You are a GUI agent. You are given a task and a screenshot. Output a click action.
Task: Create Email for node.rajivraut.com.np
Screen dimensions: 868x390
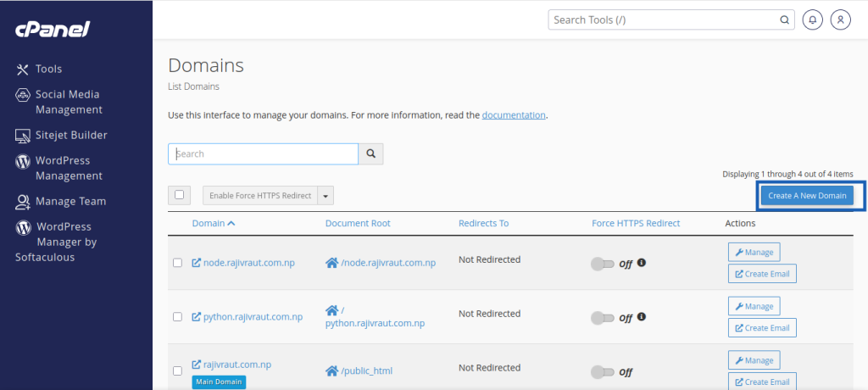[762, 274]
